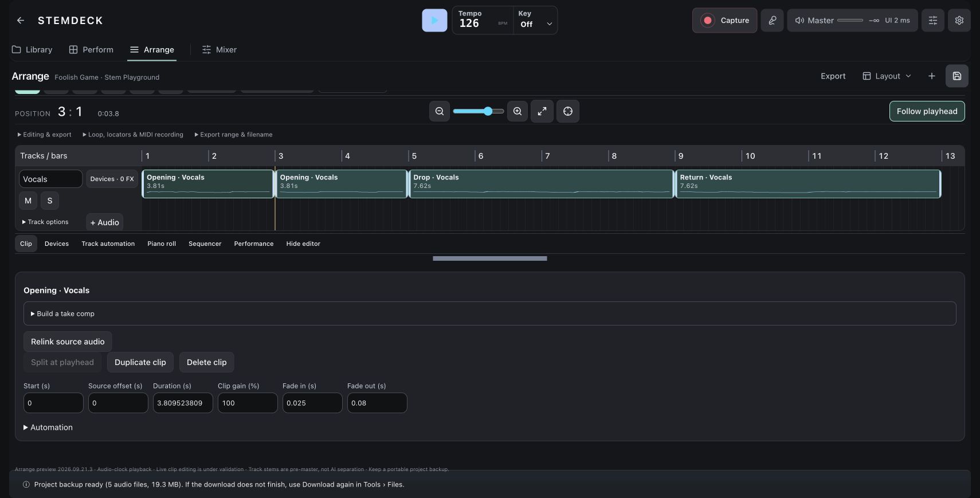Screen dimensions: 980x498
Task: Mute the Vocals track
Action: click(x=28, y=201)
